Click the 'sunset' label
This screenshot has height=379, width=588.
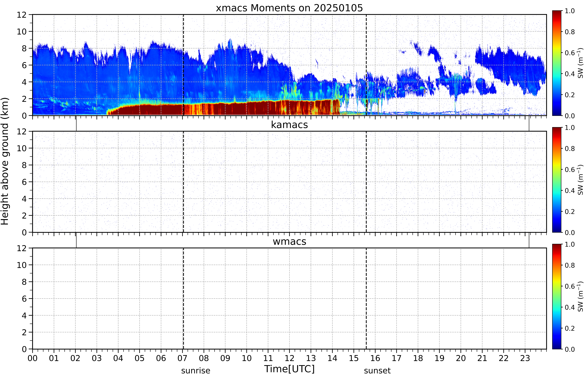pos(377,371)
